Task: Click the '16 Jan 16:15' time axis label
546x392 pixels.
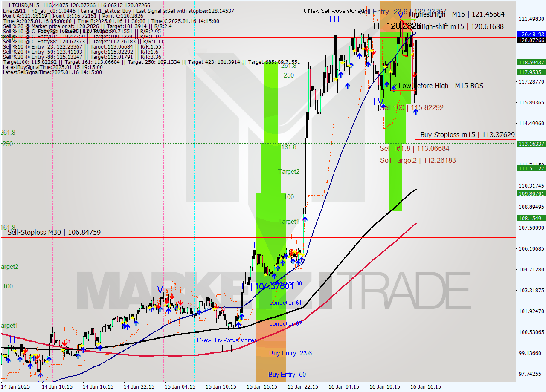Action: 425,387
